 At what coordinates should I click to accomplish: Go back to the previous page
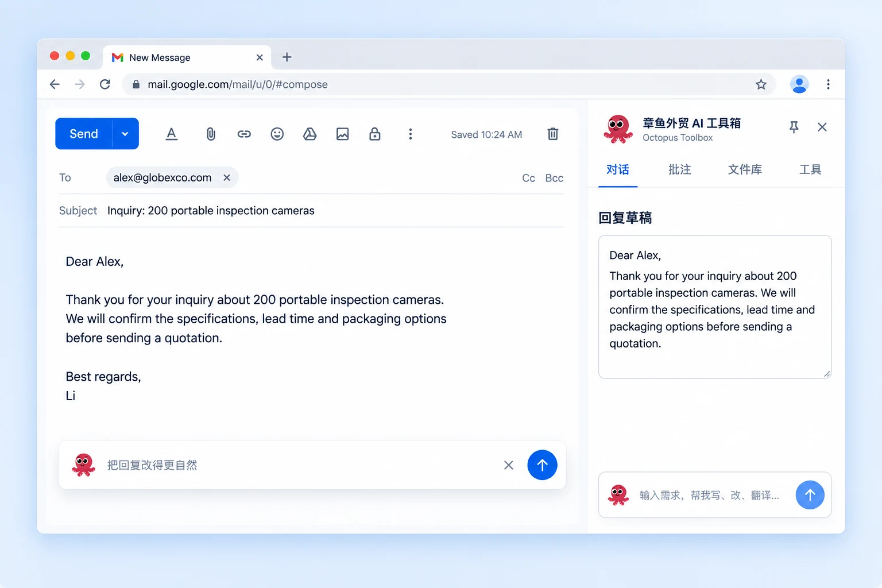[55, 84]
